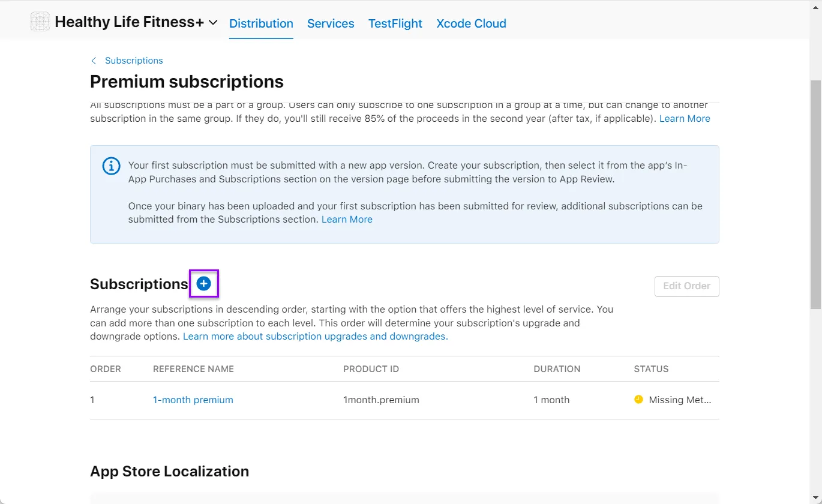Open the Services tab
The width and height of the screenshot is (822, 504).
(331, 23)
